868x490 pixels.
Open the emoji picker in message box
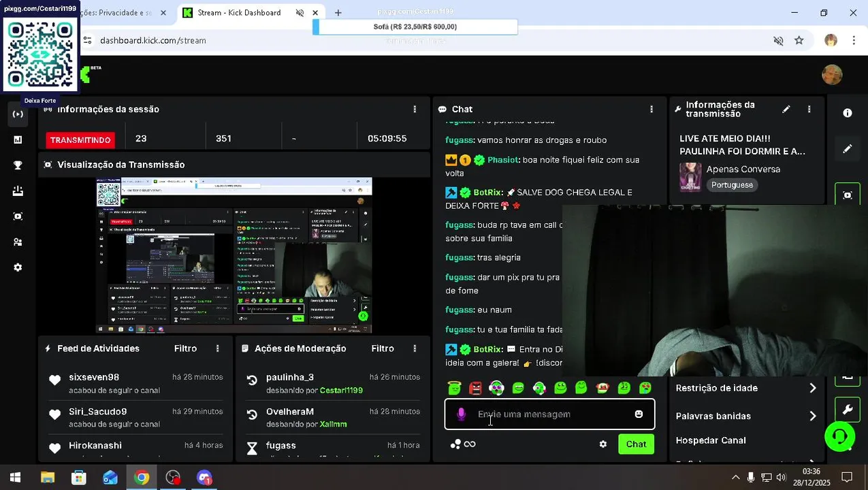(639, 414)
